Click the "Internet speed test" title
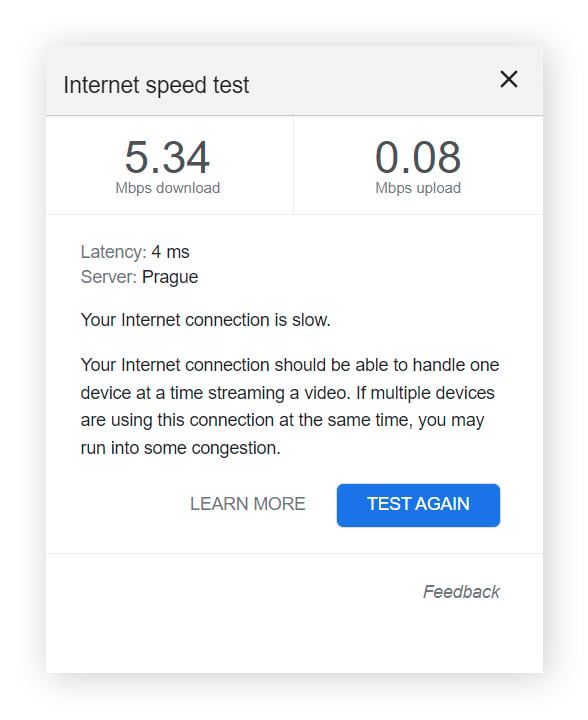Screen dimensions: 588x720 click(x=156, y=85)
